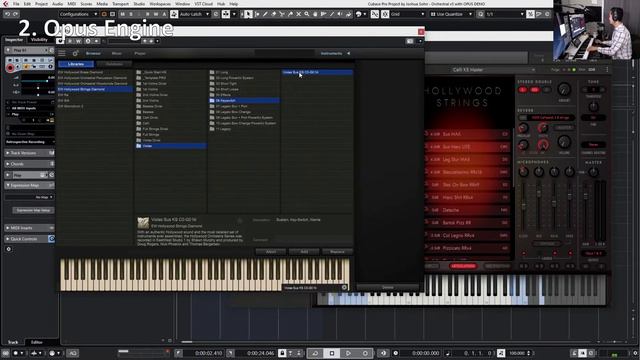Click the Play transport button
This screenshot has height=360, width=640.
[348, 353]
